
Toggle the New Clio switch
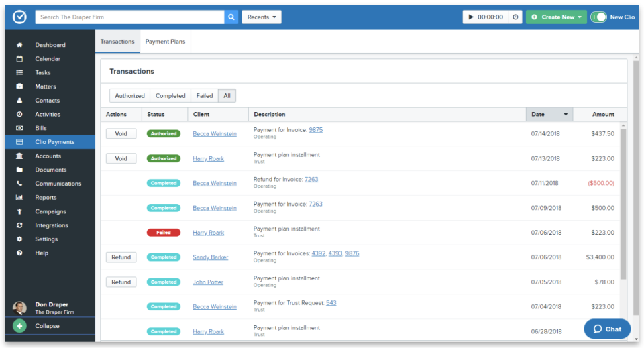598,17
